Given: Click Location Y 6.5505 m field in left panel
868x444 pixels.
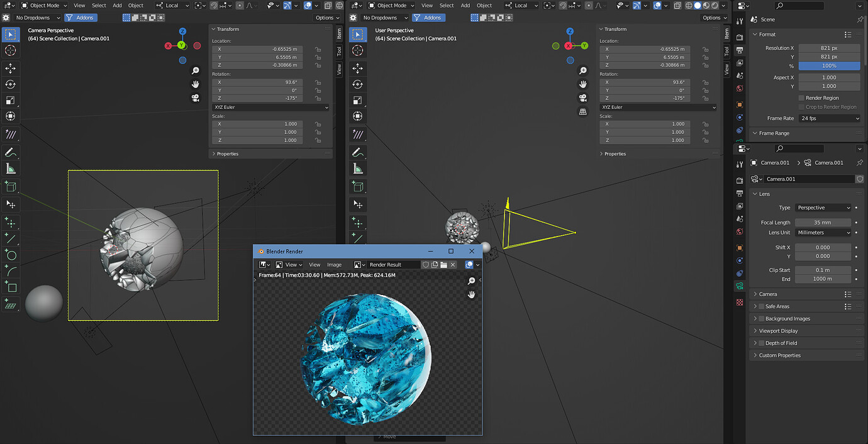Looking at the screenshot, I should pyautogui.click(x=258, y=57).
